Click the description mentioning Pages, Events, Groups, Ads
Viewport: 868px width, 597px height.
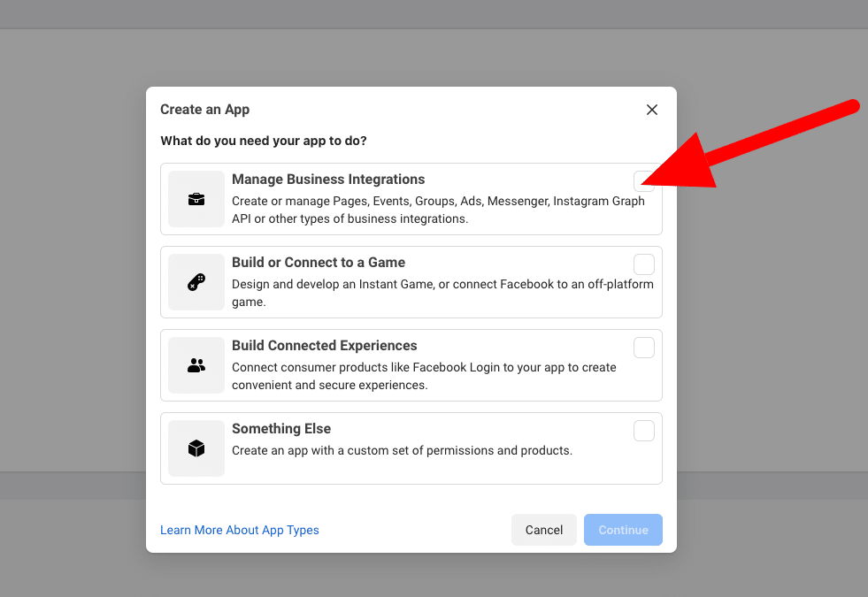[x=437, y=210]
